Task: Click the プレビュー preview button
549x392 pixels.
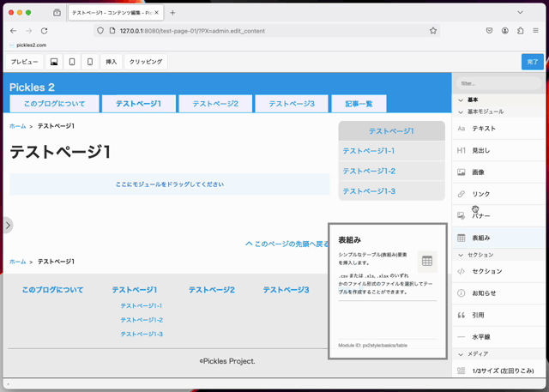Action: [24, 62]
